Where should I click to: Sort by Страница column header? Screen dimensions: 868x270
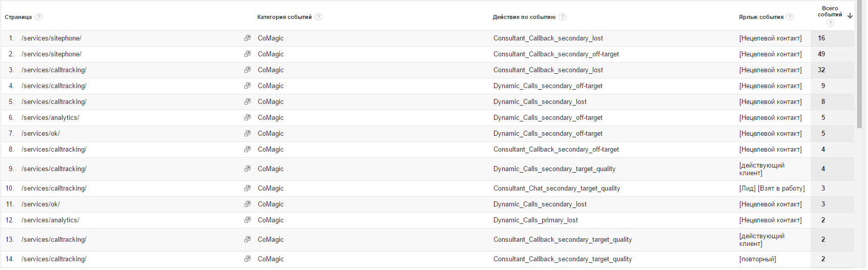[x=18, y=17]
